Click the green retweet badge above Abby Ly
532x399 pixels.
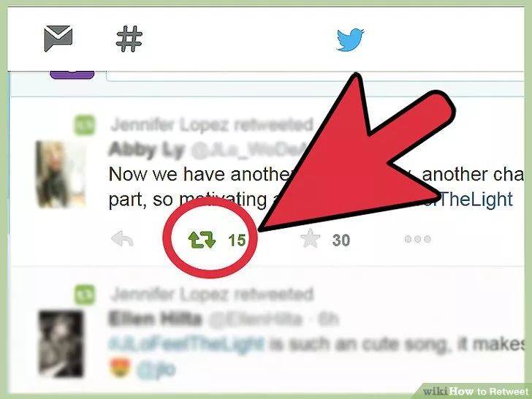[x=85, y=125]
